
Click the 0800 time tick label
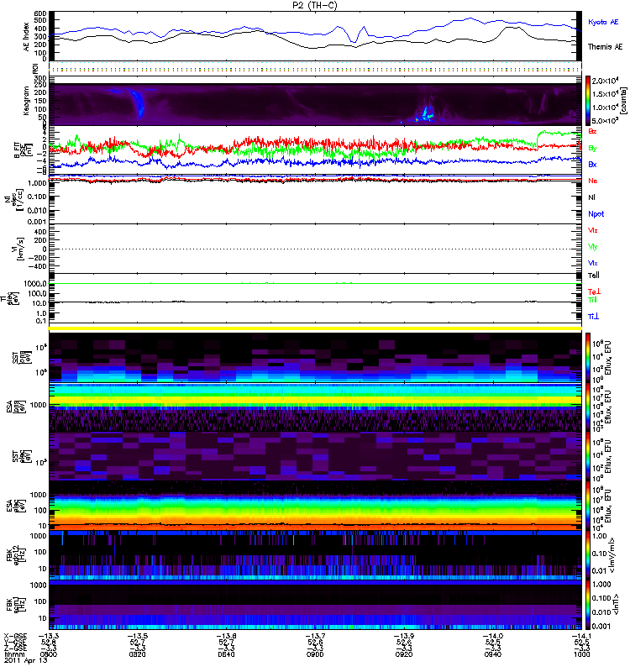pos(49,654)
